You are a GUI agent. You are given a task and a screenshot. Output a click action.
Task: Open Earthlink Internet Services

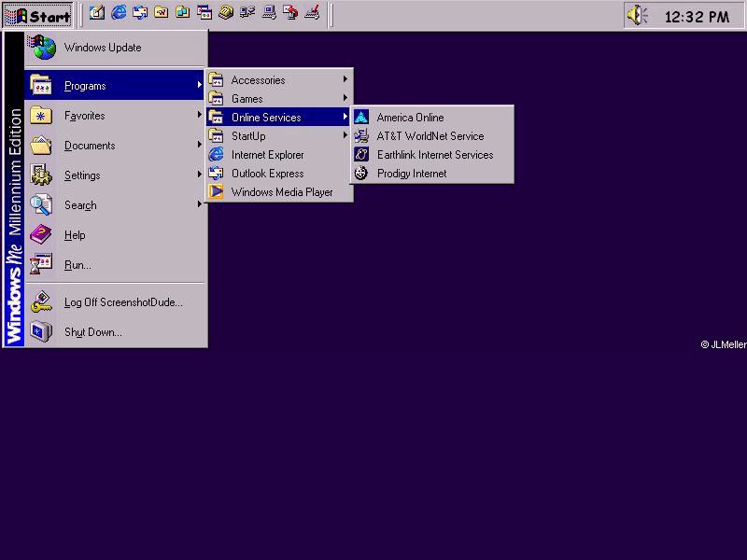click(432, 155)
